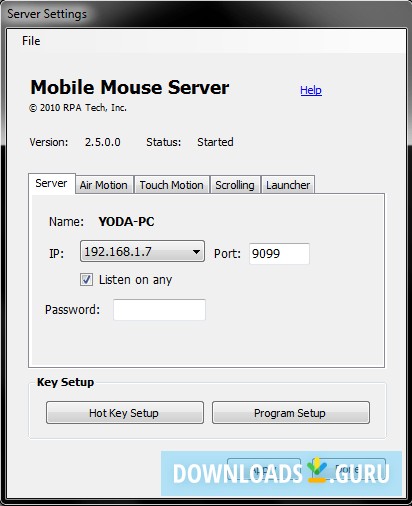Click the Key Setup group label
The image size is (412, 506).
coord(65,382)
